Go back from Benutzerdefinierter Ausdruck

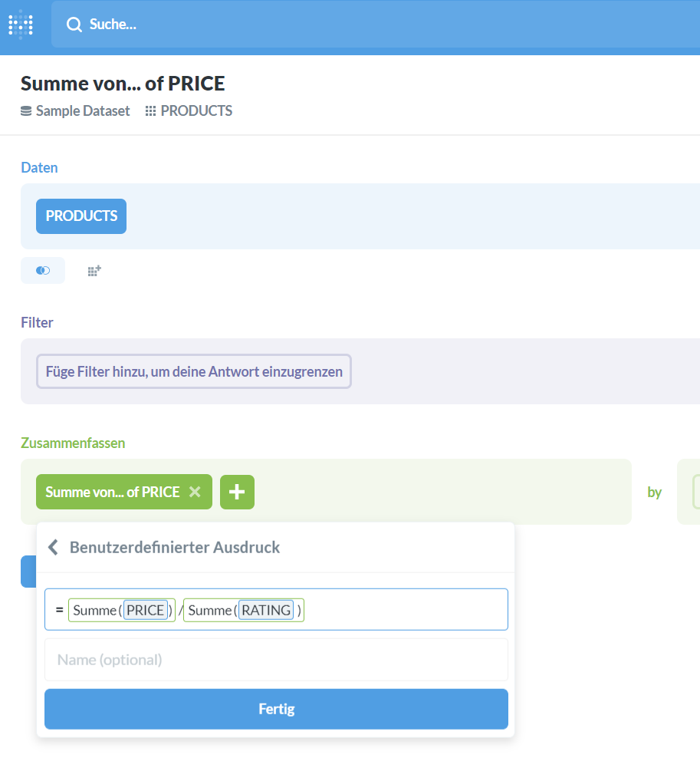[53, 547]
